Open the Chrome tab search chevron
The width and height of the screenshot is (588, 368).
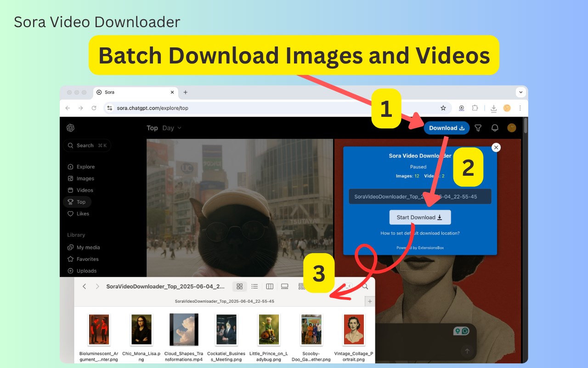(x=521, y=92)
